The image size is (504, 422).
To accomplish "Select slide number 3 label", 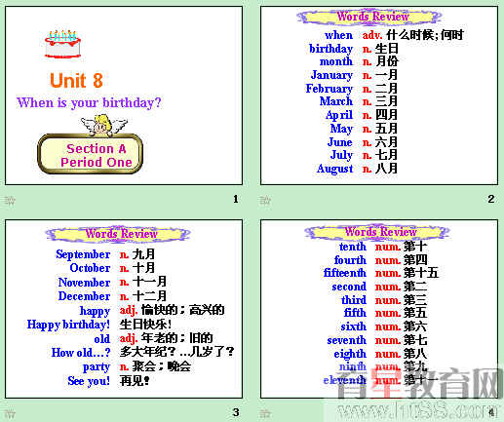I will coord(236,412).
